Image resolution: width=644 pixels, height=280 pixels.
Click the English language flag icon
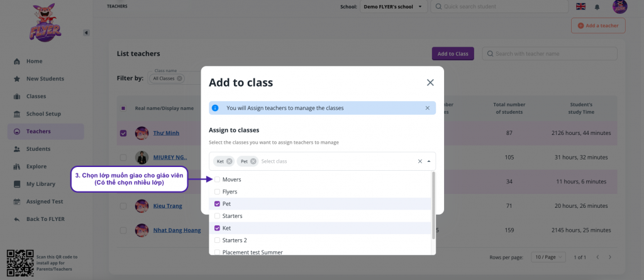point(580,7)
